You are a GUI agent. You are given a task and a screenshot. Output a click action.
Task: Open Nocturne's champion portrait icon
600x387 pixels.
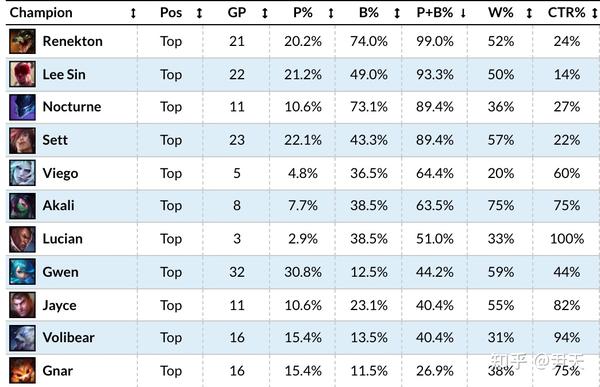tap(23, 107)
